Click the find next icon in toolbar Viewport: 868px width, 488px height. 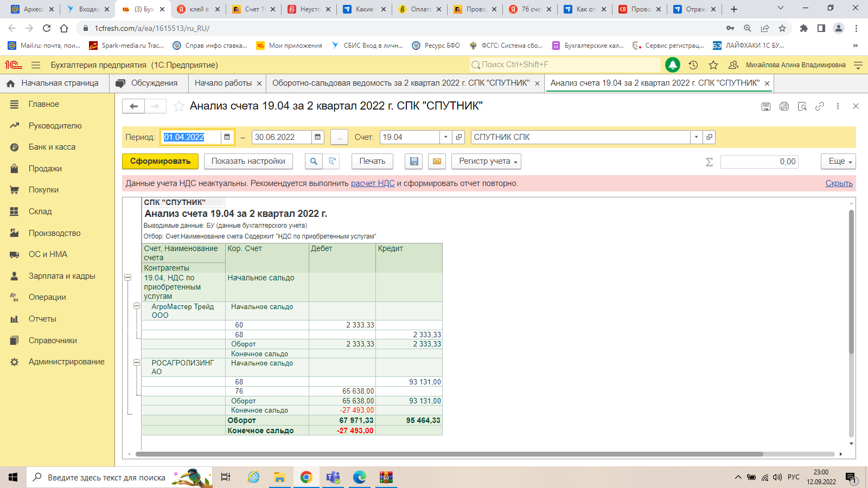[x=331, y=161]
